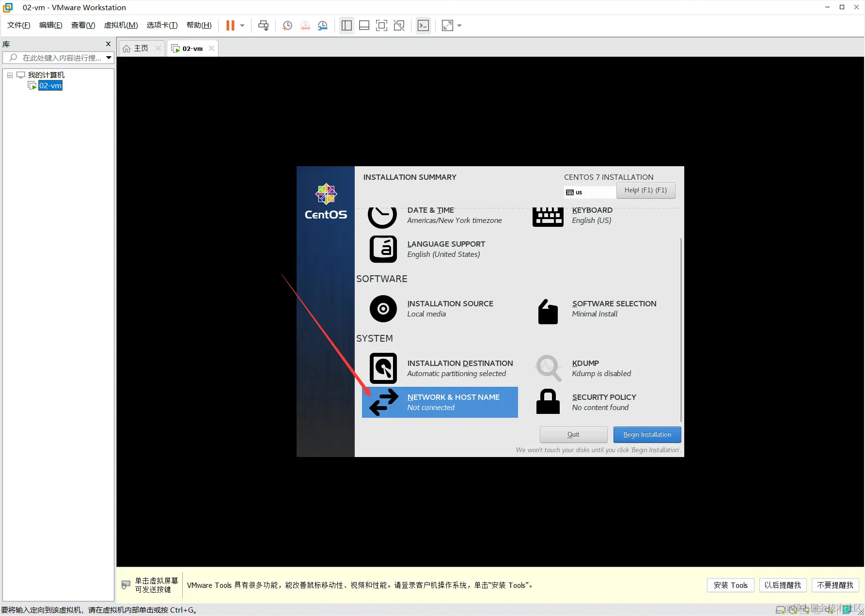Click the Quit button

coord(574,435)
